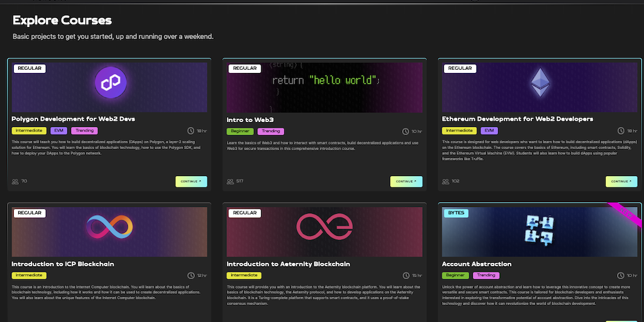Click EVM tag on Ethereum Development card
Image resolution: width=644 pixels, height=322 pixels.
pos(489,131)
